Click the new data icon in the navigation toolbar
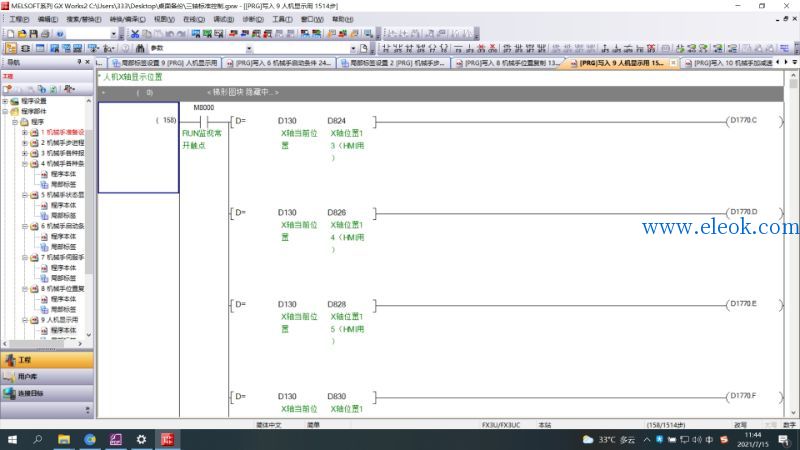The width and height of the screenshot is (800, 450). [8, 89]
